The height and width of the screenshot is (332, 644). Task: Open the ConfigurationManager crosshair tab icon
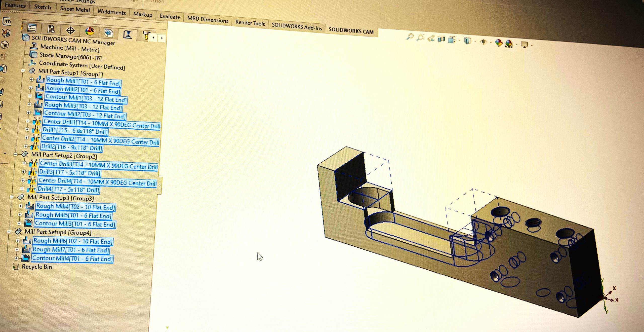click(x=70, y=31)
